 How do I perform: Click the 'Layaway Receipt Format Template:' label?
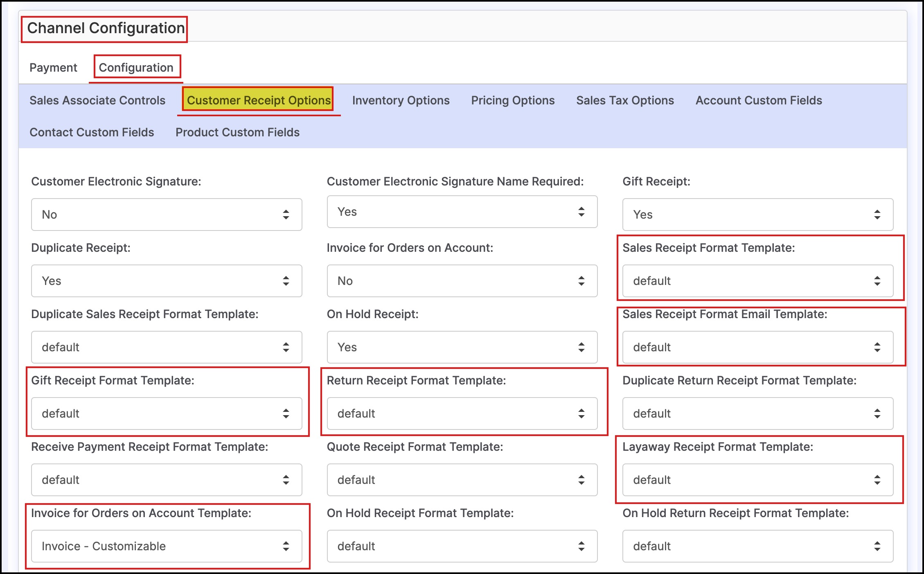pyautogui.click(x=718, y=447)
